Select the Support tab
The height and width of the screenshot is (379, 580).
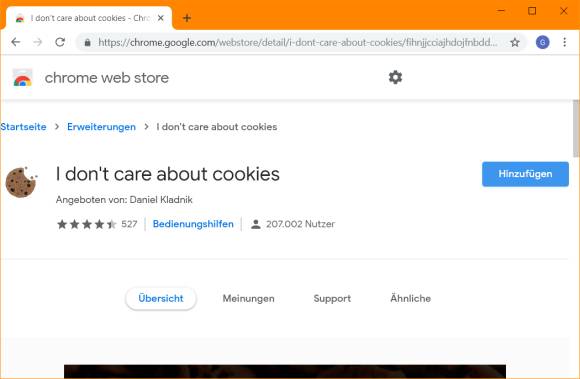click(x=332, y=298)
